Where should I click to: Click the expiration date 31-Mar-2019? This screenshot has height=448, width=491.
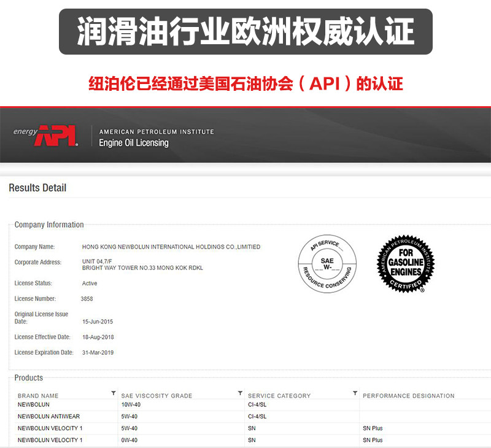(x=98, y=353)
